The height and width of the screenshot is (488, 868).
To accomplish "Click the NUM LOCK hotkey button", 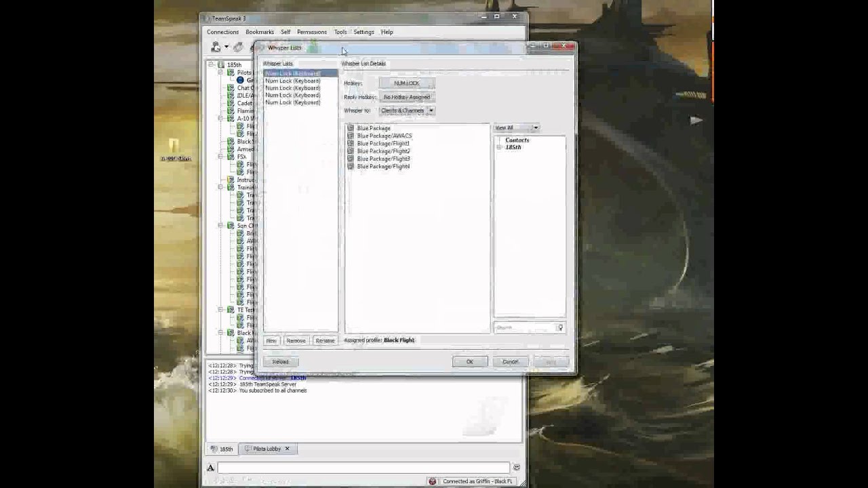I will tap(407, 83).
